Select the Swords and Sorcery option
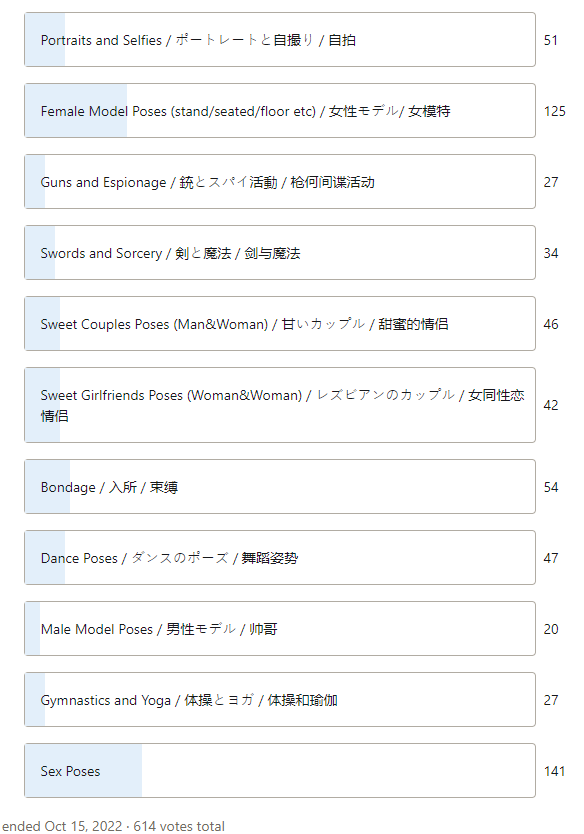 [280, 253]
